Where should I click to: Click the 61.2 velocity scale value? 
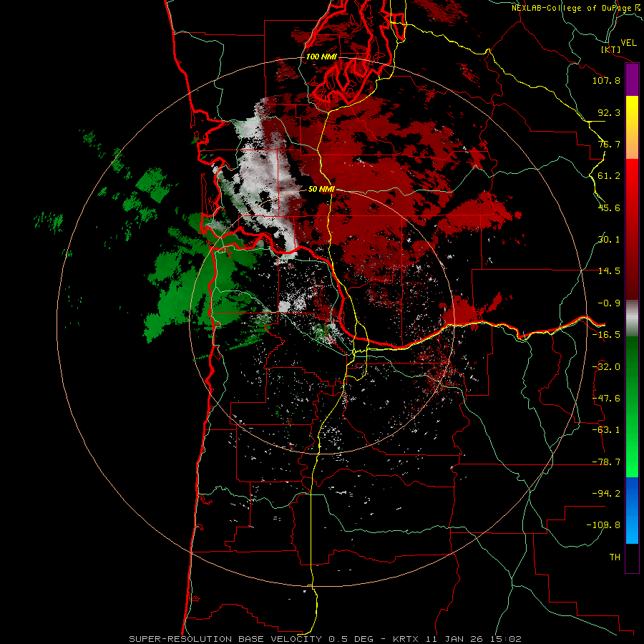(609, 176)
